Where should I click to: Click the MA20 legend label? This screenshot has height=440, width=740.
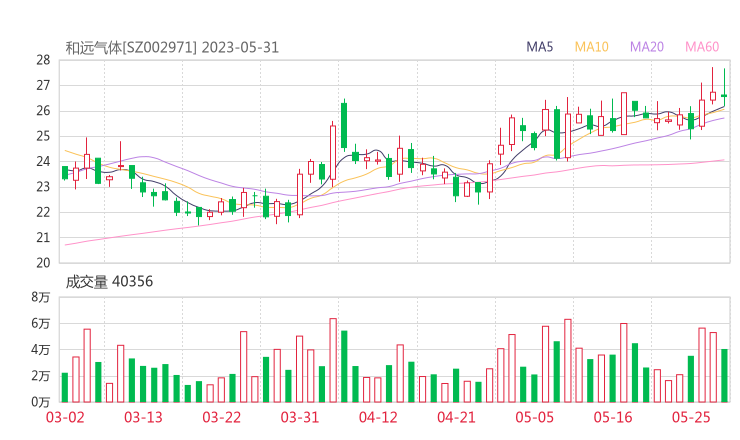click(647, 47)
